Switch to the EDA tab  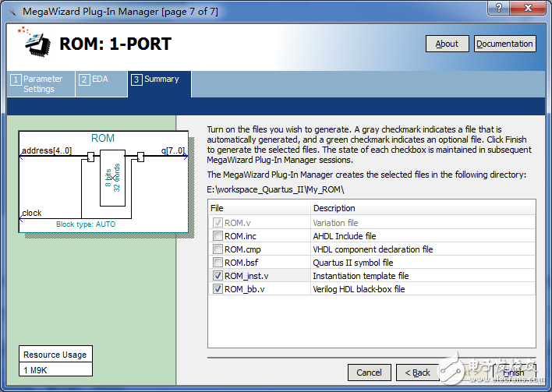coord(101,83)
